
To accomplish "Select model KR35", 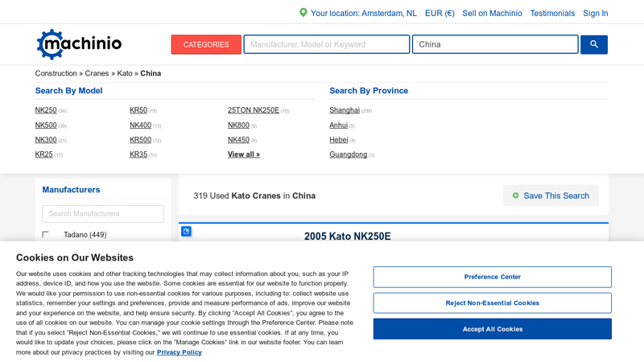I will [138, 154].
